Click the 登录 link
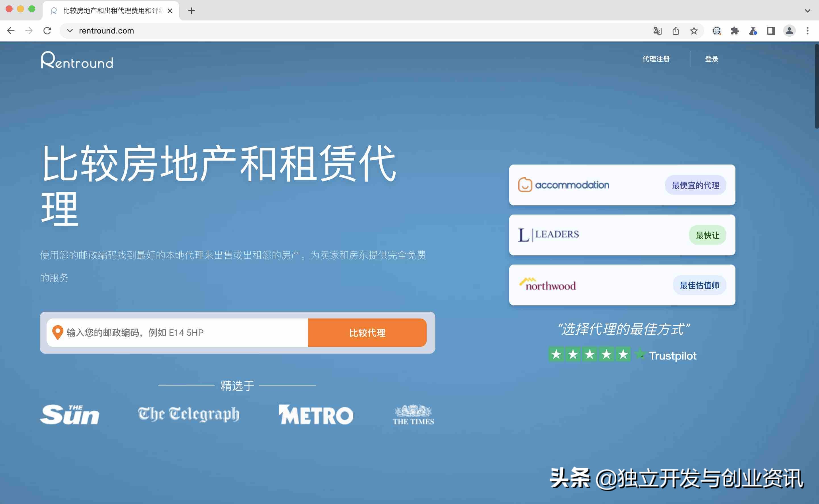 pyautogui.click(x=712, y=59)
